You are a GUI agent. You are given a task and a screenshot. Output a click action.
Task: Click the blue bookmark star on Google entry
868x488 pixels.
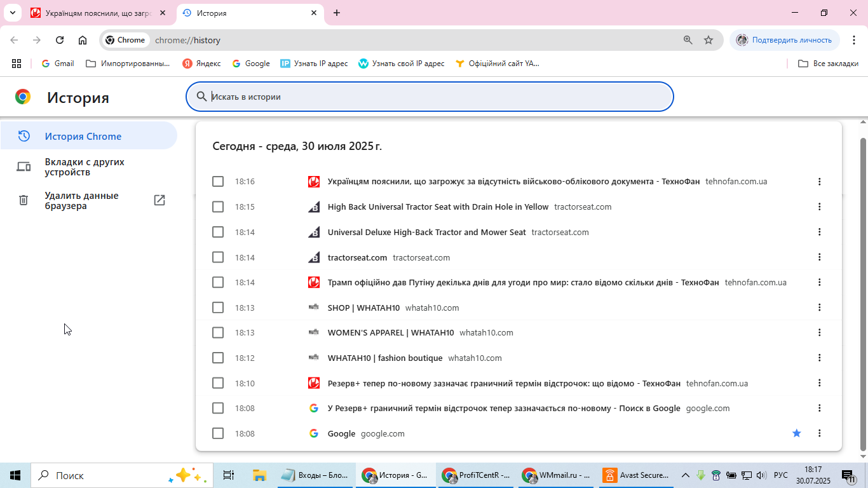click(x=797, y=433)
